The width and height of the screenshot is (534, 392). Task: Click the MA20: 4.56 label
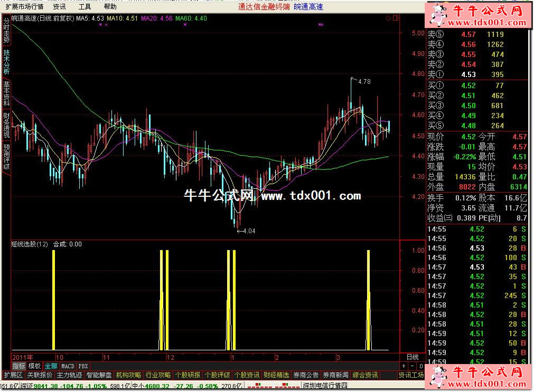point(157,18)
